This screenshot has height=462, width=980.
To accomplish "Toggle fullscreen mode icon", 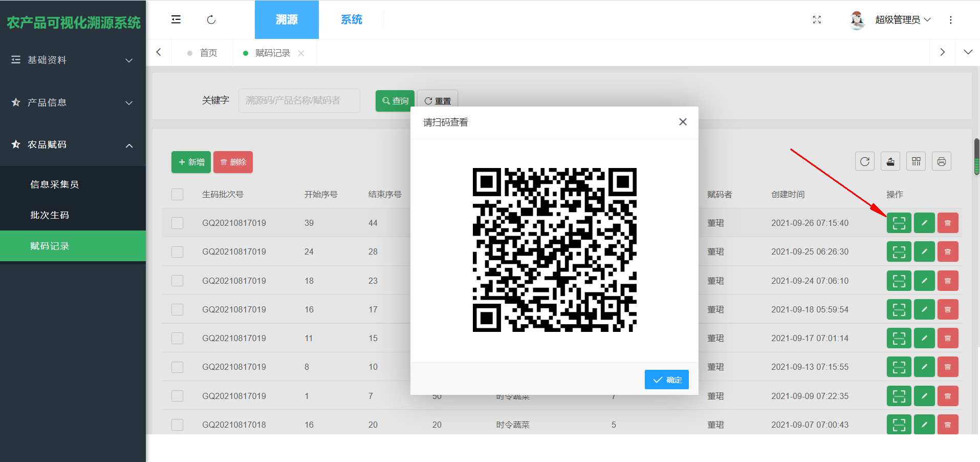I will point(817,19).
